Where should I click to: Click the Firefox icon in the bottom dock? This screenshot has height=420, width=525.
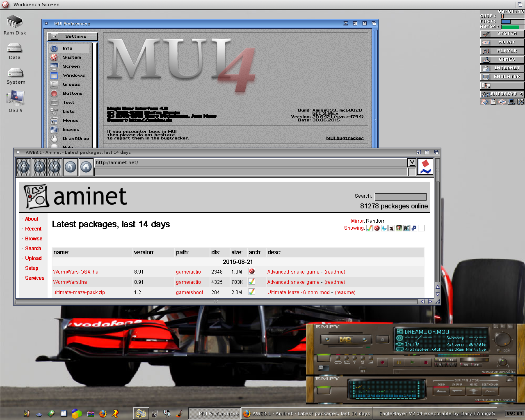(x=103, y=413)
